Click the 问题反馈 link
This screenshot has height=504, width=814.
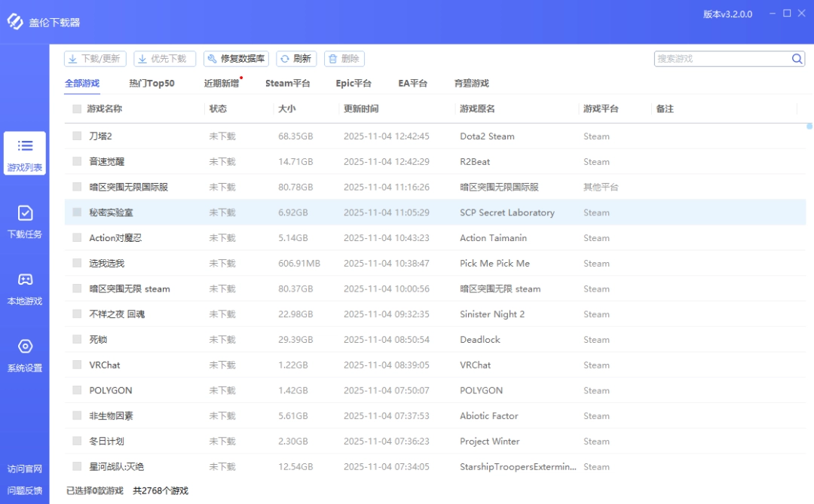[25, 490]
